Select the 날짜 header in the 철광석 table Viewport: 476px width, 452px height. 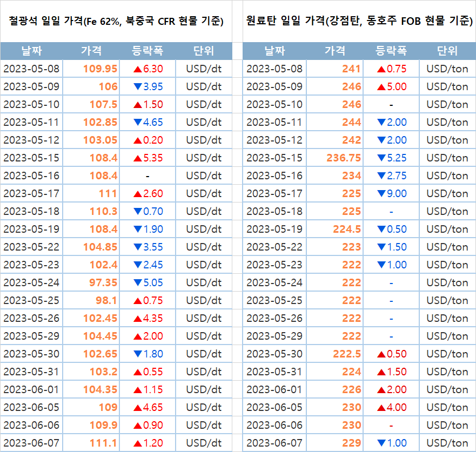pos(31,51)
